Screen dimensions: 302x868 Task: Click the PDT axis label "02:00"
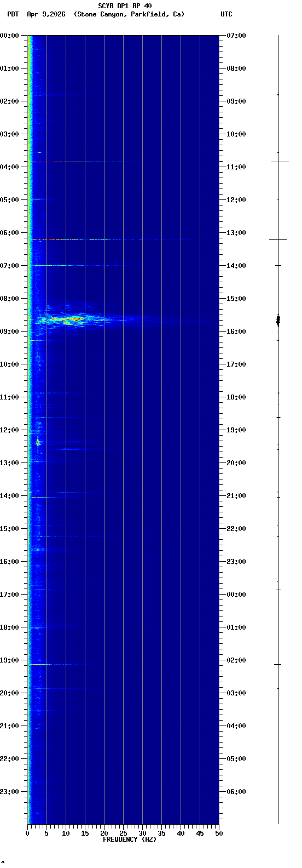(10, 101)
